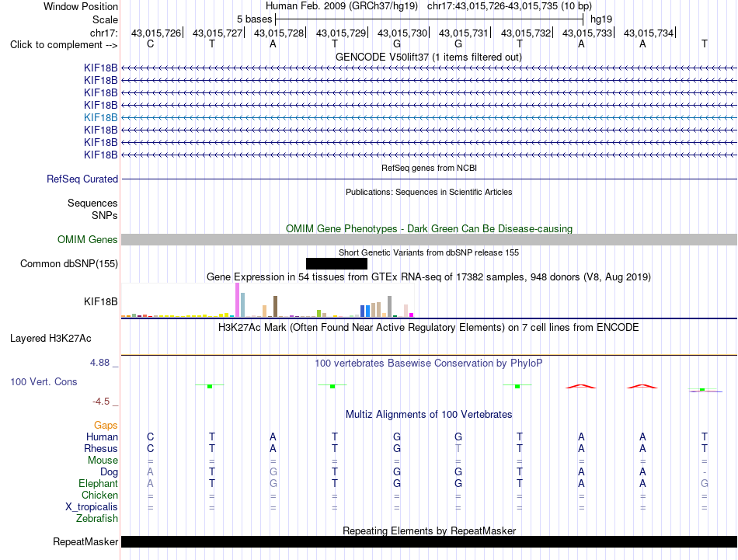Click the Human alignment row label
This screenshot has width=738, height=560.
[102, 437]
